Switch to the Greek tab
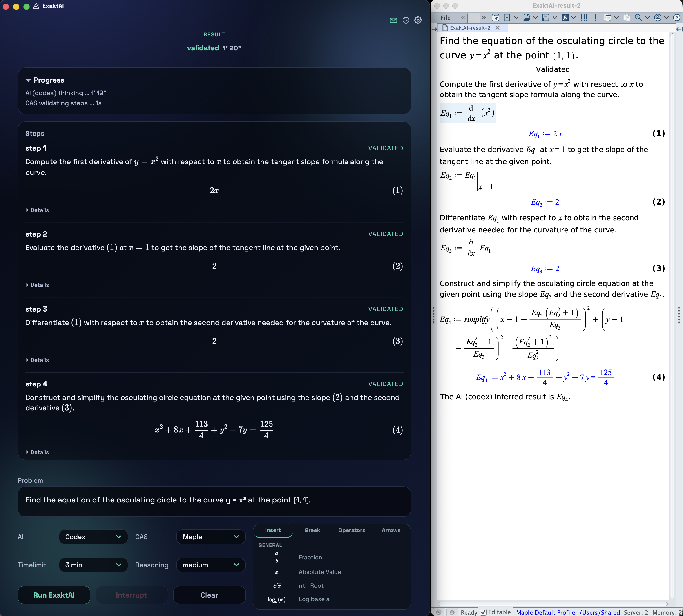The image size is (683, 616). coord(312,530)
